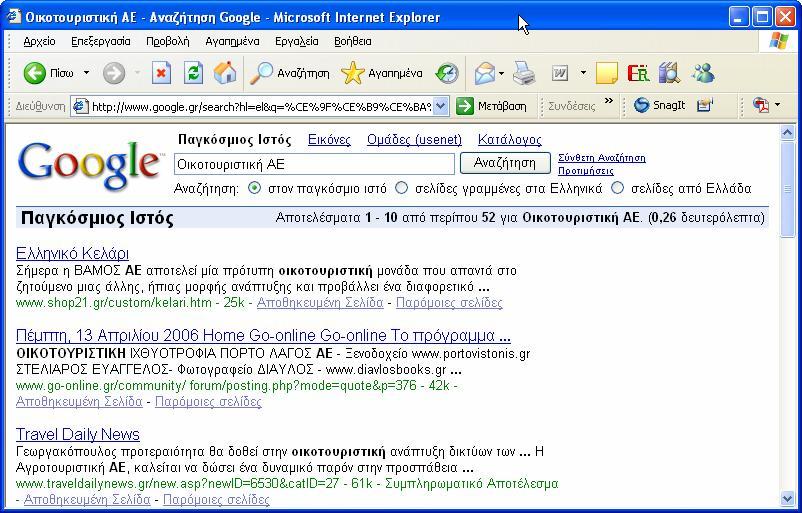
Task: Click the grey Forward arrow icon
Action: pyautogui.click(x=114, y=73)
